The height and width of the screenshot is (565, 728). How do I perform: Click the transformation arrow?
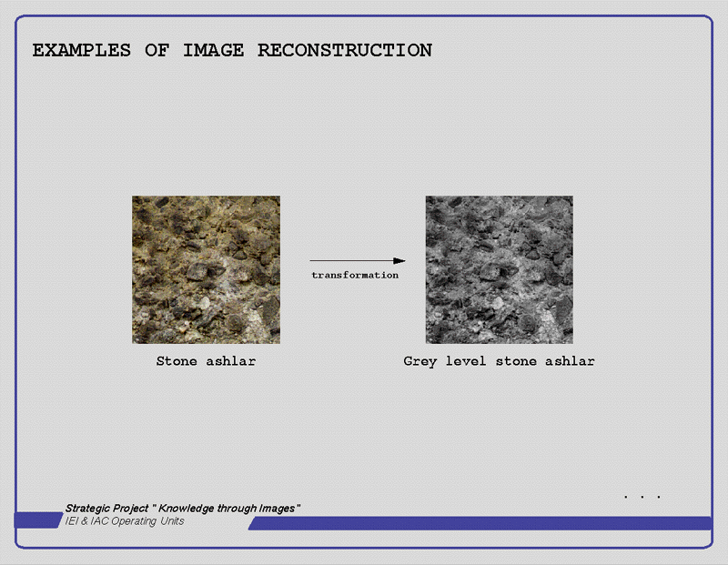click(x=358, y=260)
